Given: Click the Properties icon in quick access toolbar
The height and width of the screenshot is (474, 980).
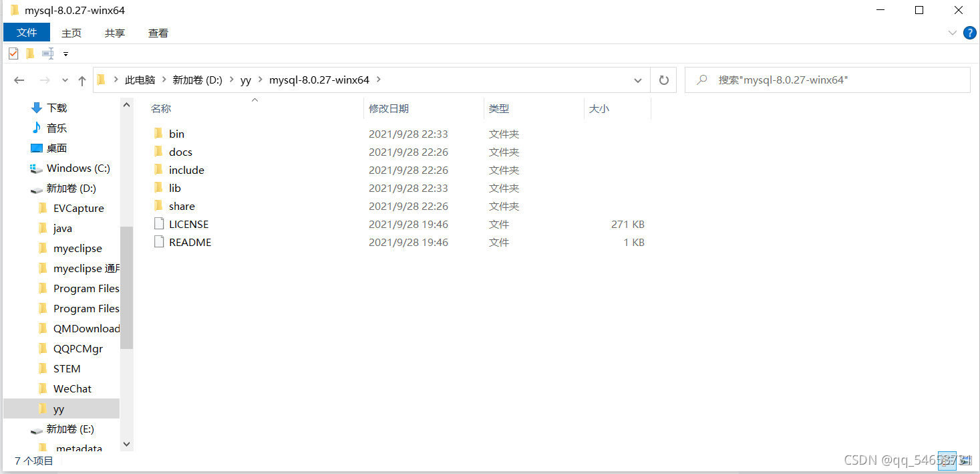Looking at the screenshot, I should (x=13, y=53).
